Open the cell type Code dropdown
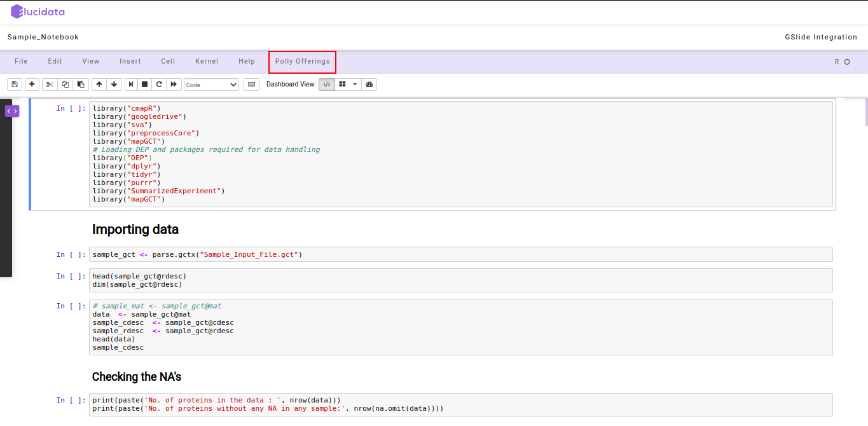Image resolution: width=868 pixels, height=426 pixels. (x=211, y=85)
